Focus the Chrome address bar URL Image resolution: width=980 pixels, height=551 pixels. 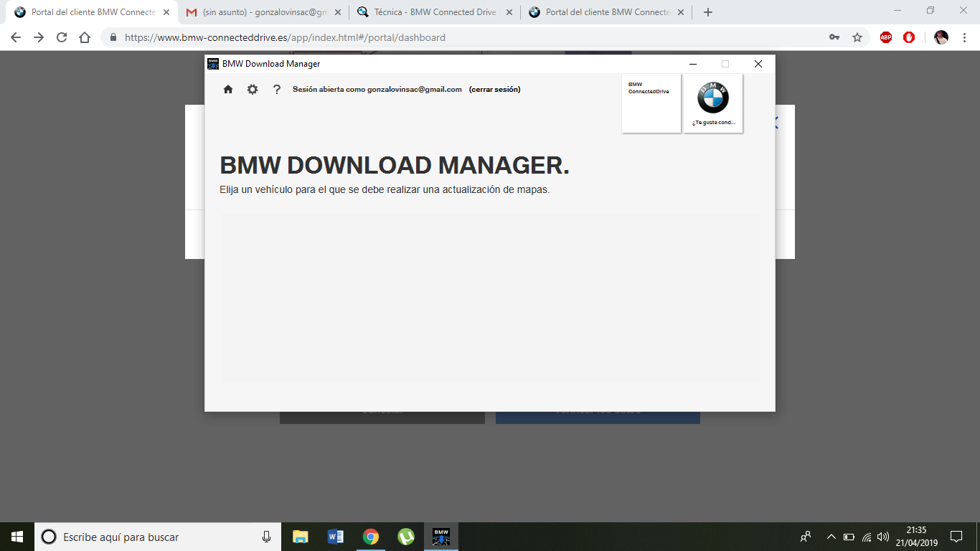[x=285, y=37]
